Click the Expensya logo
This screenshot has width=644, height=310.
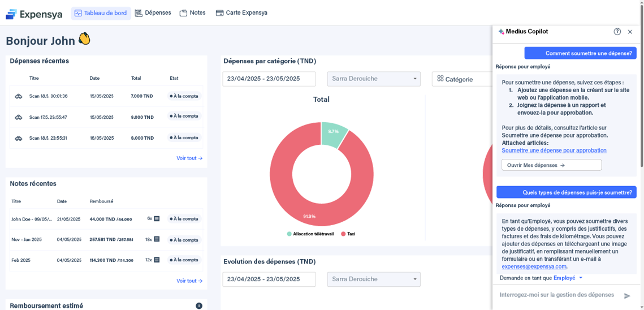pos(34,14)
